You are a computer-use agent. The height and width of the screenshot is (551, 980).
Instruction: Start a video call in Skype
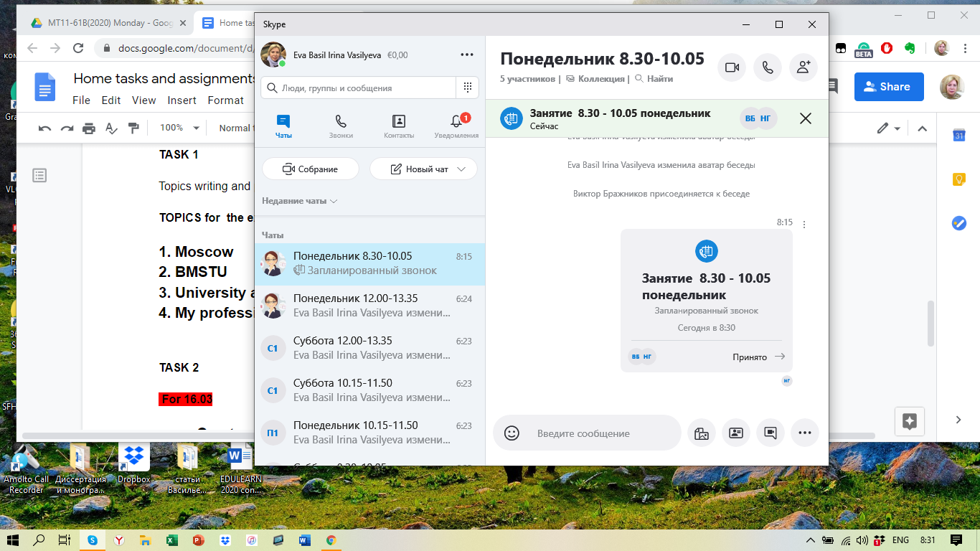[732, 67]
